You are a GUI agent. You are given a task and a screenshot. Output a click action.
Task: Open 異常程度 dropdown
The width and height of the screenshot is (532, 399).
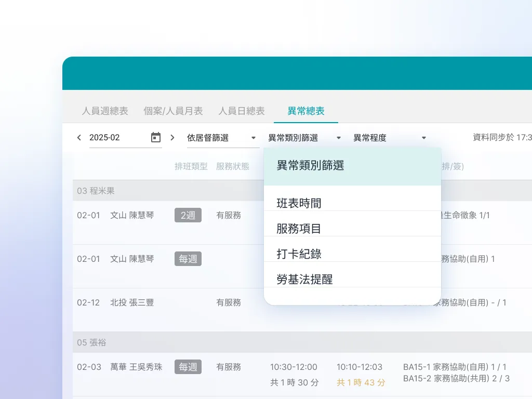pyautogui.click(x=390, y=138)
